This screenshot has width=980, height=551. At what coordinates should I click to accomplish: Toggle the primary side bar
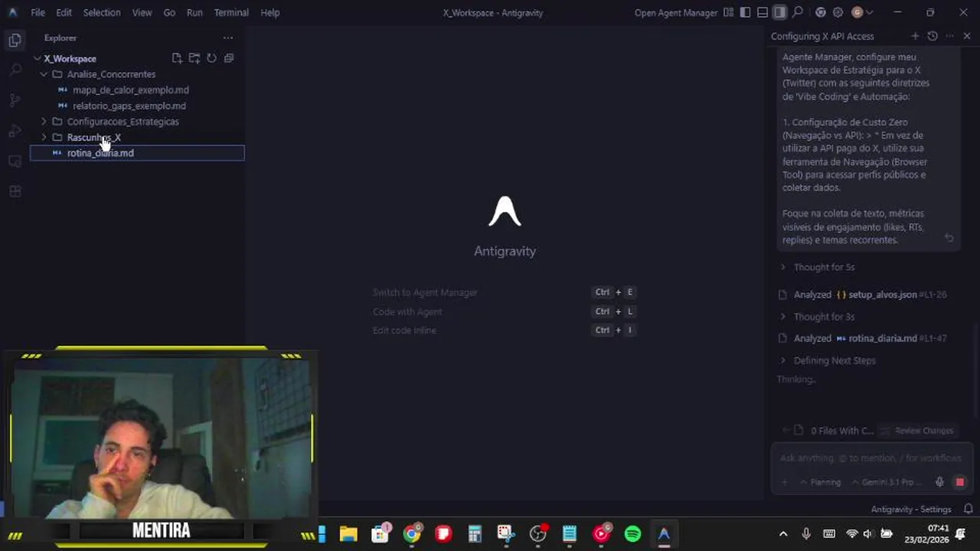pos(745,12)
